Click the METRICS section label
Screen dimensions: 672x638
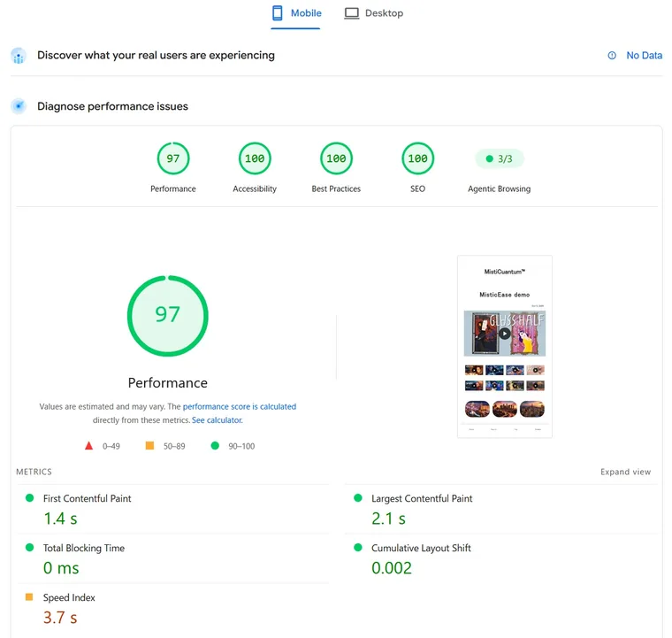pyautogui.click(x=34, y=472)
